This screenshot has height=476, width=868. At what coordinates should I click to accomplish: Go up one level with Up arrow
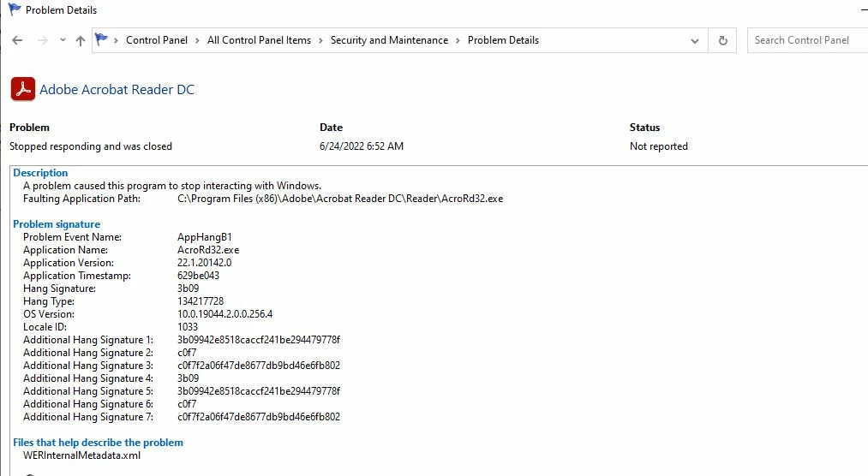tap(81, 40)
